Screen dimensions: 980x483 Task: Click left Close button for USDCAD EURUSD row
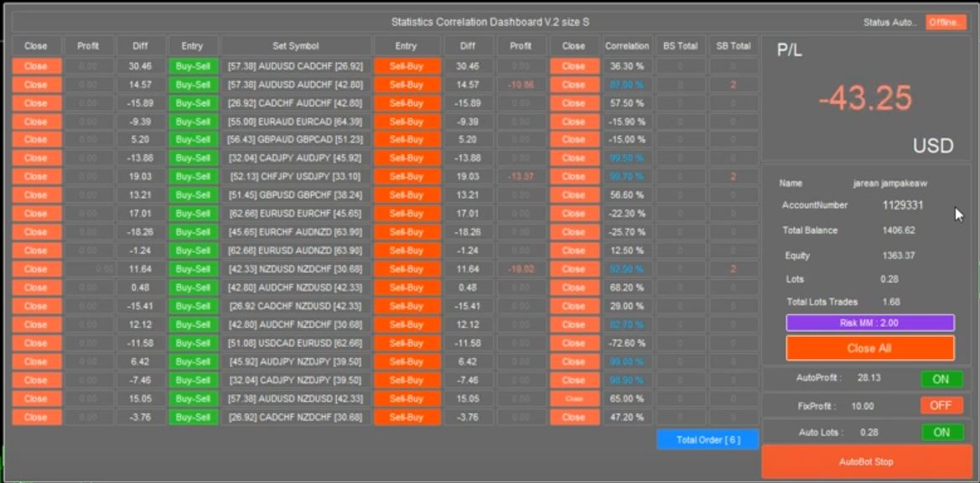(x=36, y=343)
